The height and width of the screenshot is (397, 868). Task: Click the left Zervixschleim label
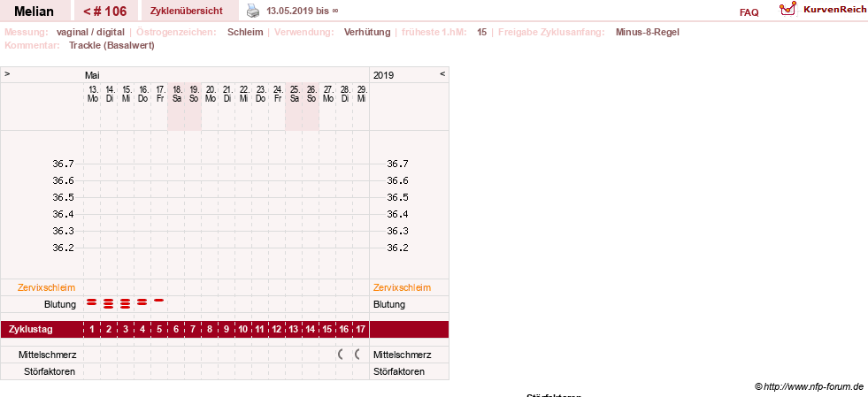point(47,287)
